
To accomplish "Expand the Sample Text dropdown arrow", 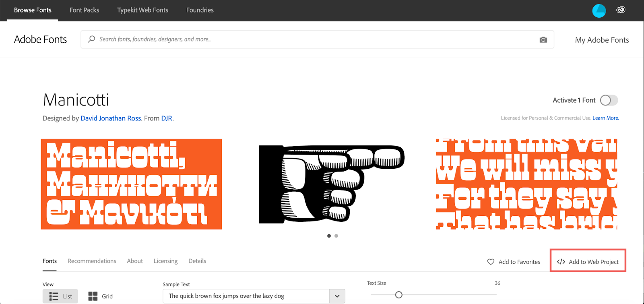I will coord(337,296).
